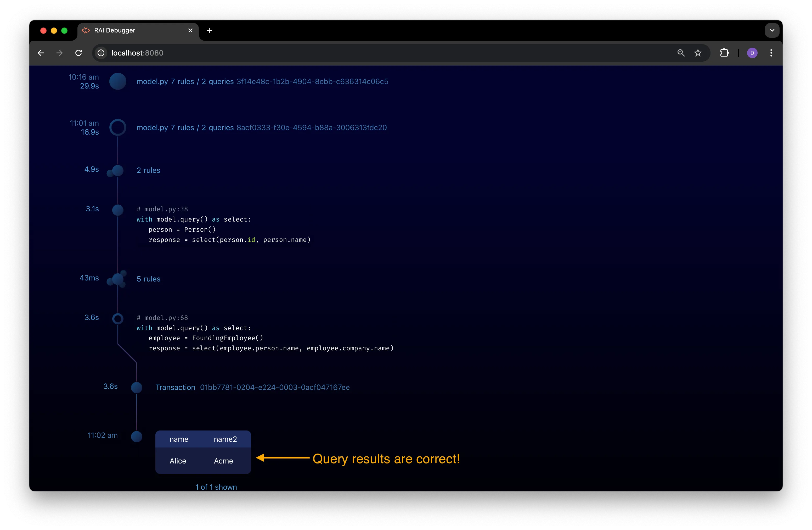
Task: Click run ID 8acf0333 link text
Action: [x=312, y=127]
